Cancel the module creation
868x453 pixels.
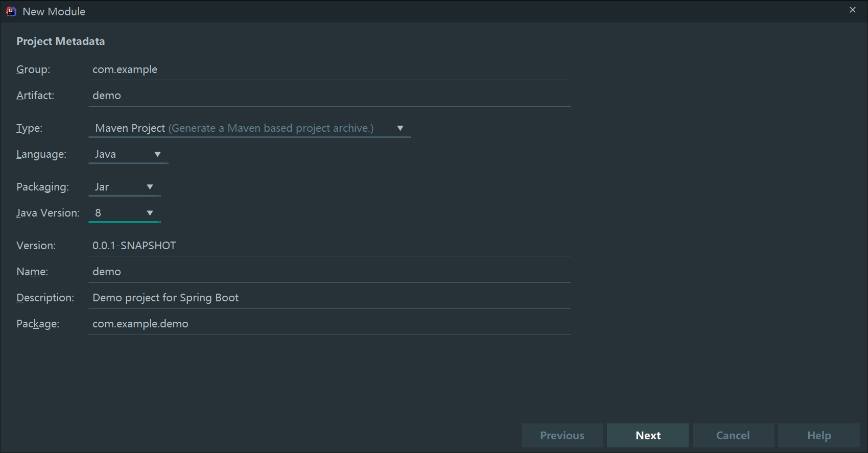coord(733,436)
